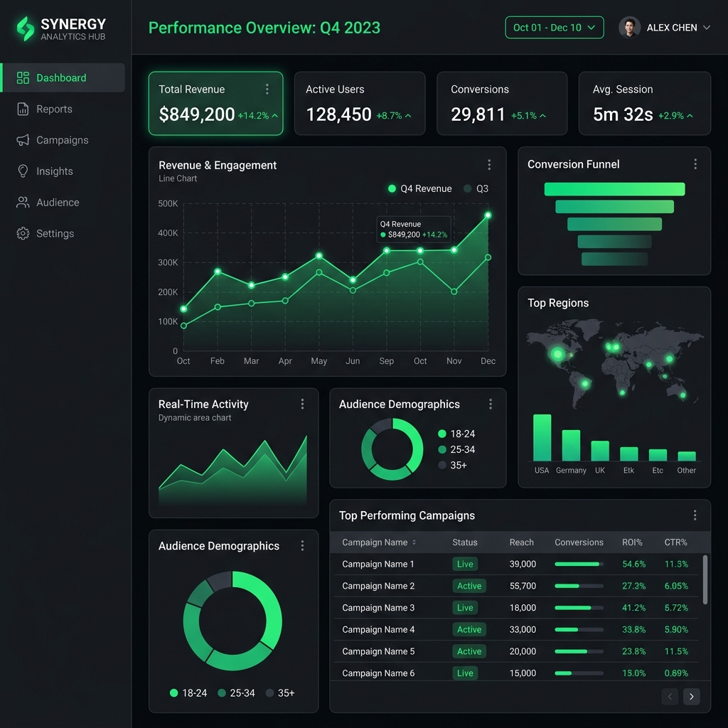Click the Status column header

click(x=465, y=542)
